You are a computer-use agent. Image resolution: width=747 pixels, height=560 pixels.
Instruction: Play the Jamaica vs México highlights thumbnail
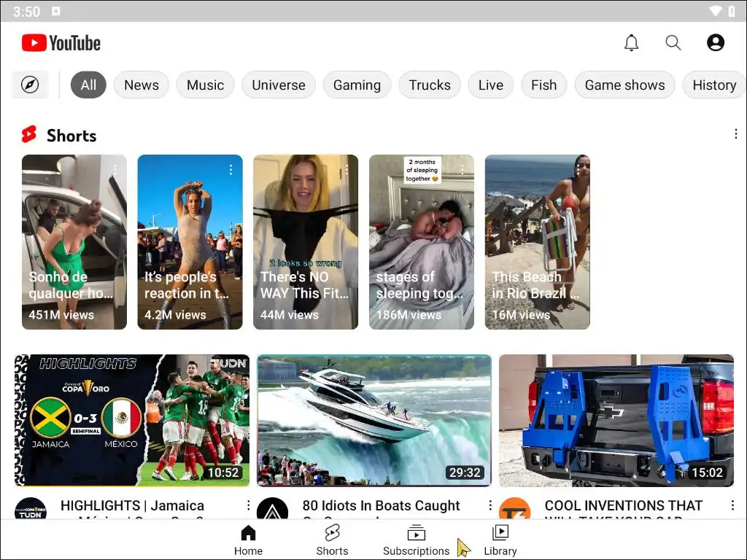132,421
